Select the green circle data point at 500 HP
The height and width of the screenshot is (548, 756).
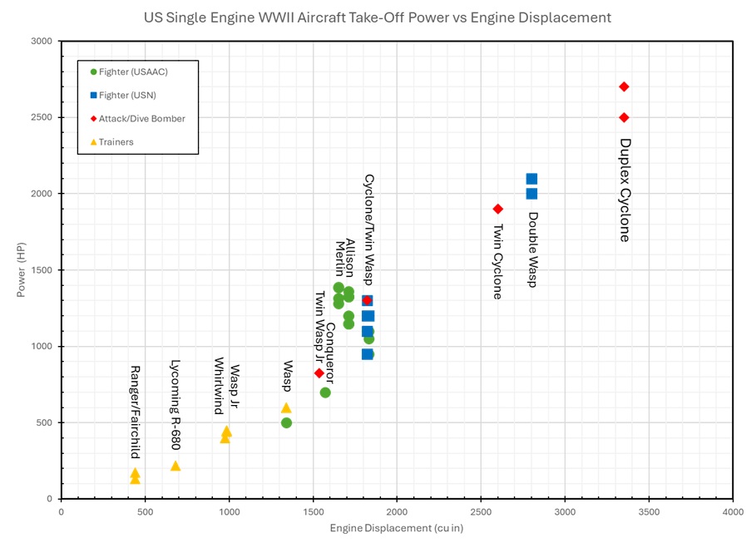[286, 422]
